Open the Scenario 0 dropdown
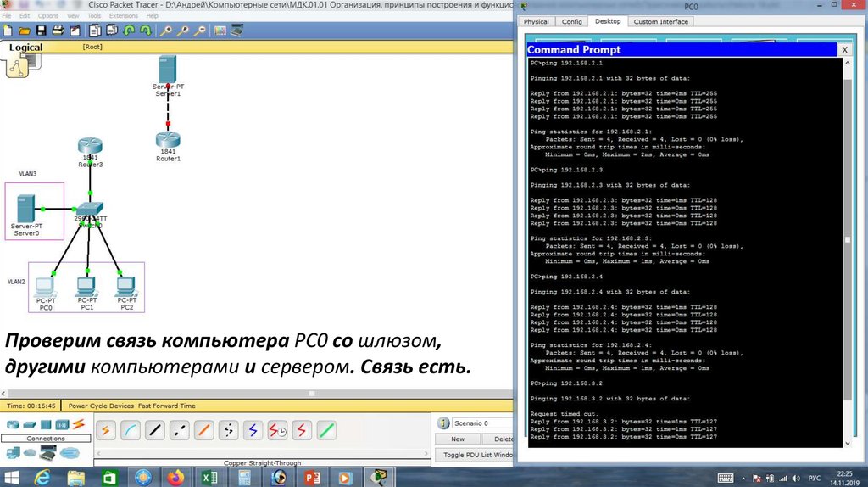Image resolution: width=868 pixels, height=487 pixels. [482, 423]
